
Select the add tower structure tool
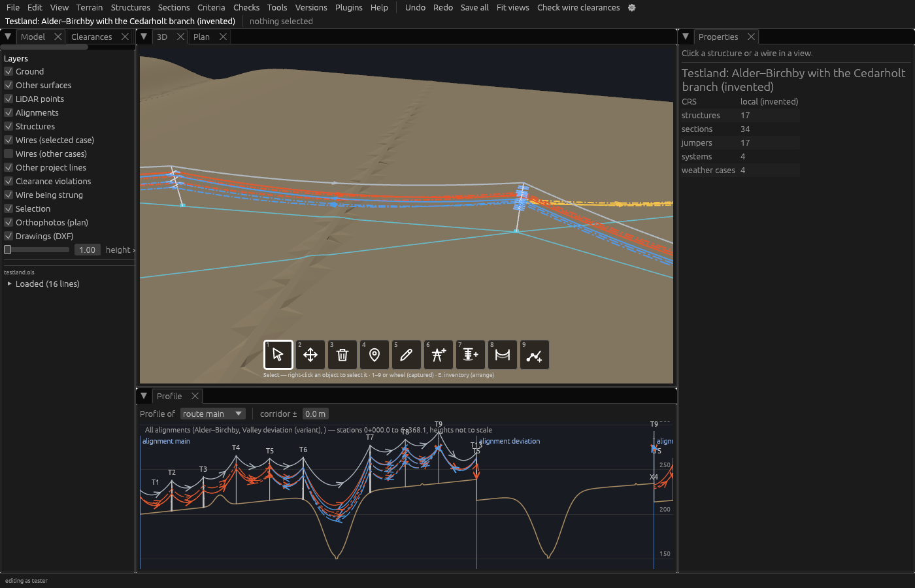(439, 355)
